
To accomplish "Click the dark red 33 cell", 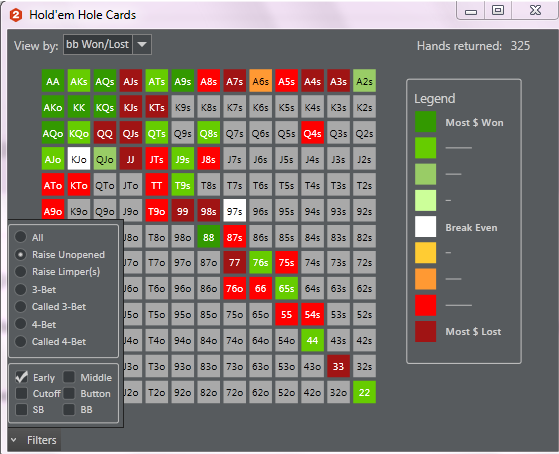I will click(x=338, y=366).
